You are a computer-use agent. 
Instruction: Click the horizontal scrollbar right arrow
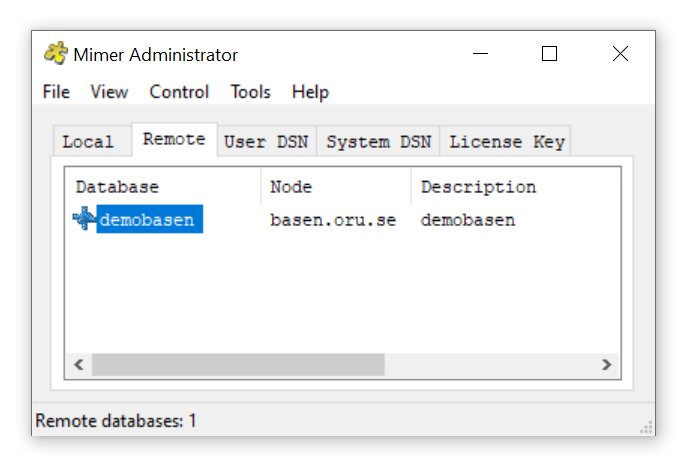point(606,364)
